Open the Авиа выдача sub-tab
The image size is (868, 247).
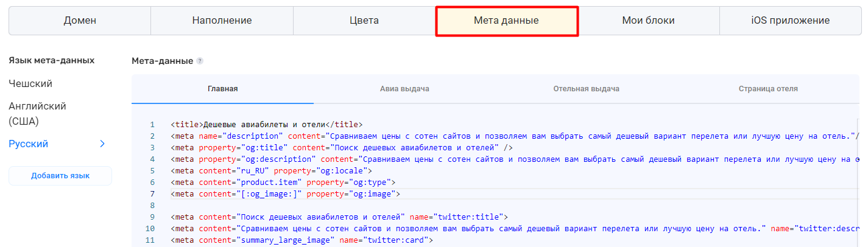(x=404, y=89)
